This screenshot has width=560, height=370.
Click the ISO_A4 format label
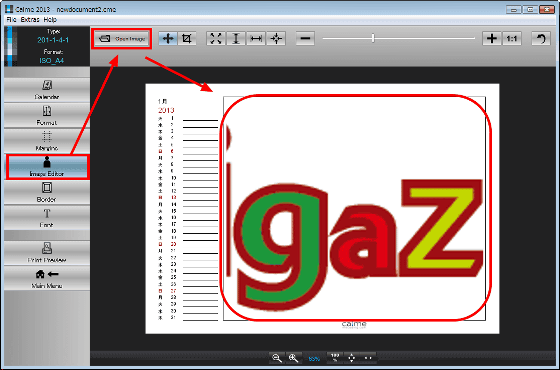coord(52,61)
